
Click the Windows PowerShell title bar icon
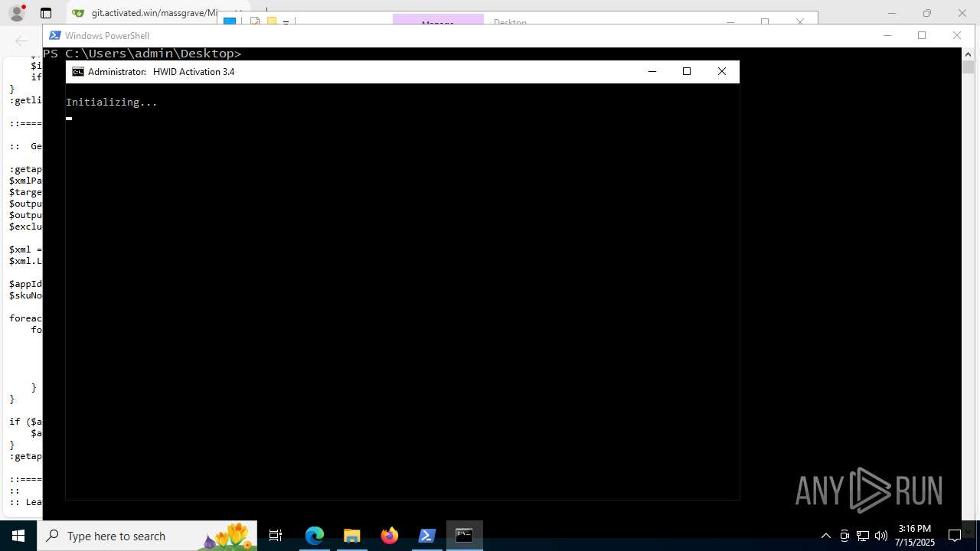coord(55,35)
